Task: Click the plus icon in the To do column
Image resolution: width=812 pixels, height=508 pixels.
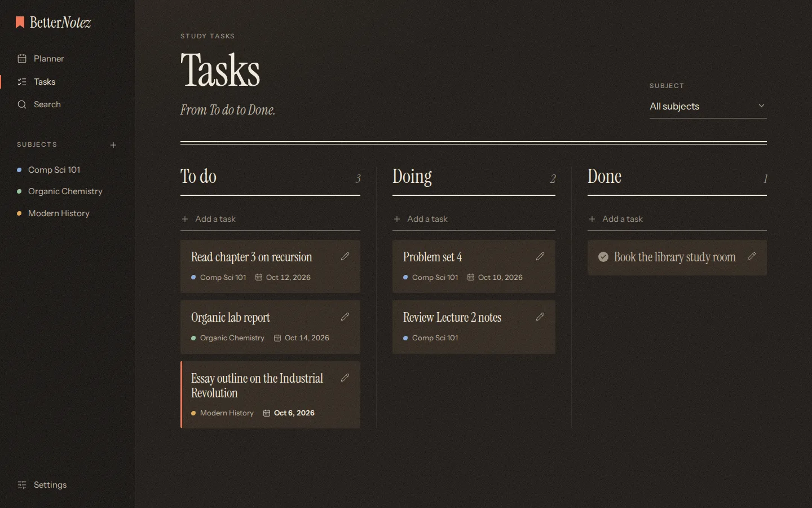Action: (x=185, y=219)
